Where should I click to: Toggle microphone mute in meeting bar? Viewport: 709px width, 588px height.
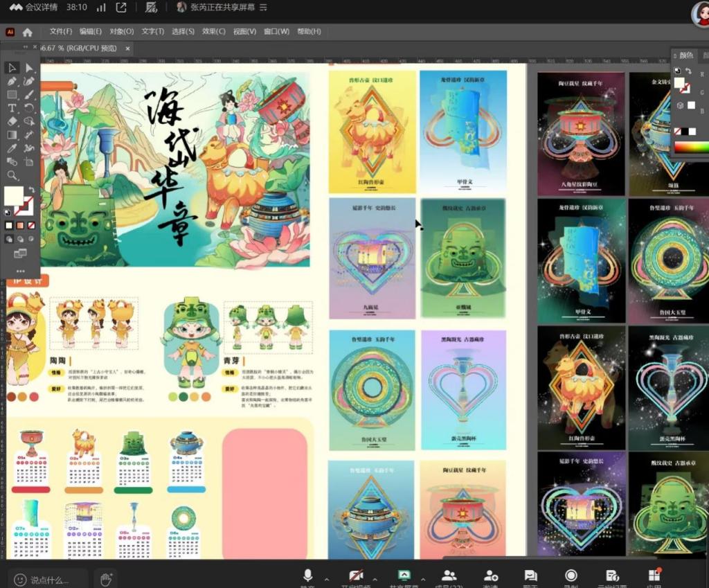tap(307, 576)
